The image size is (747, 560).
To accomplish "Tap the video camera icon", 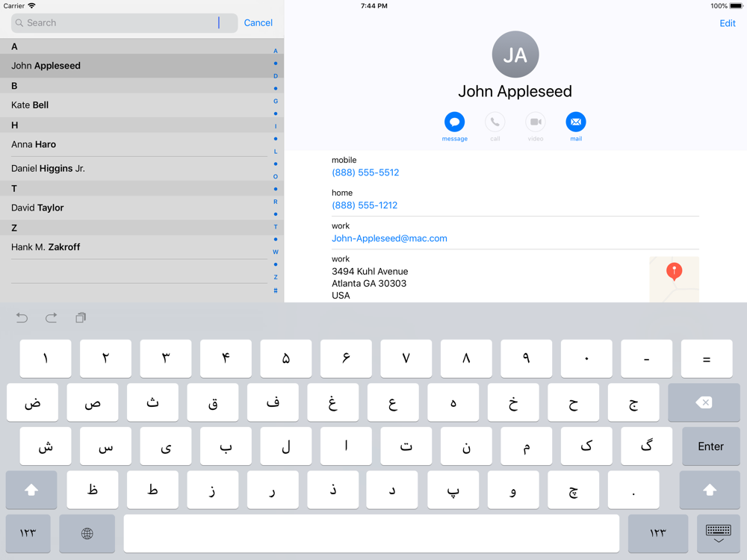I will tap(535, 122).
